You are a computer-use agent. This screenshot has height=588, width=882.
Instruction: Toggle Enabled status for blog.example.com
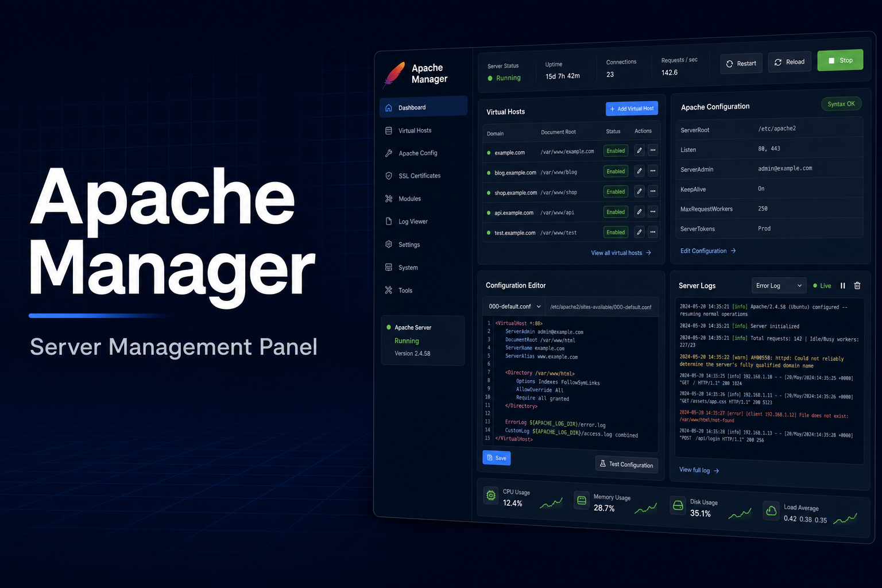click(x=616, y=171)
